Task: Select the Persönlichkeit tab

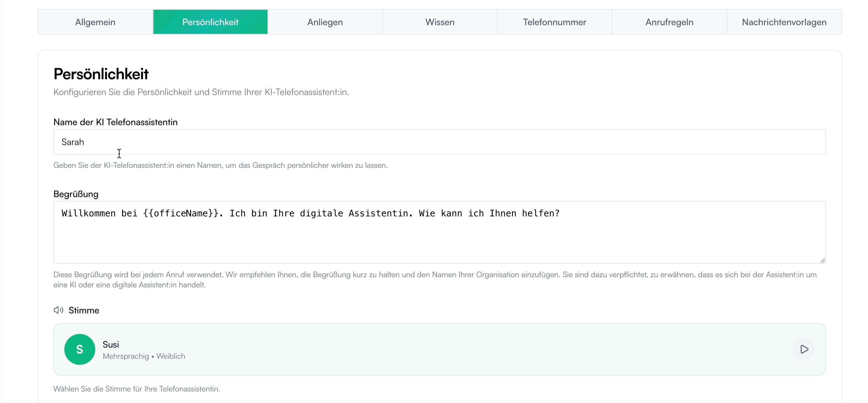Action: pos(210,22)
